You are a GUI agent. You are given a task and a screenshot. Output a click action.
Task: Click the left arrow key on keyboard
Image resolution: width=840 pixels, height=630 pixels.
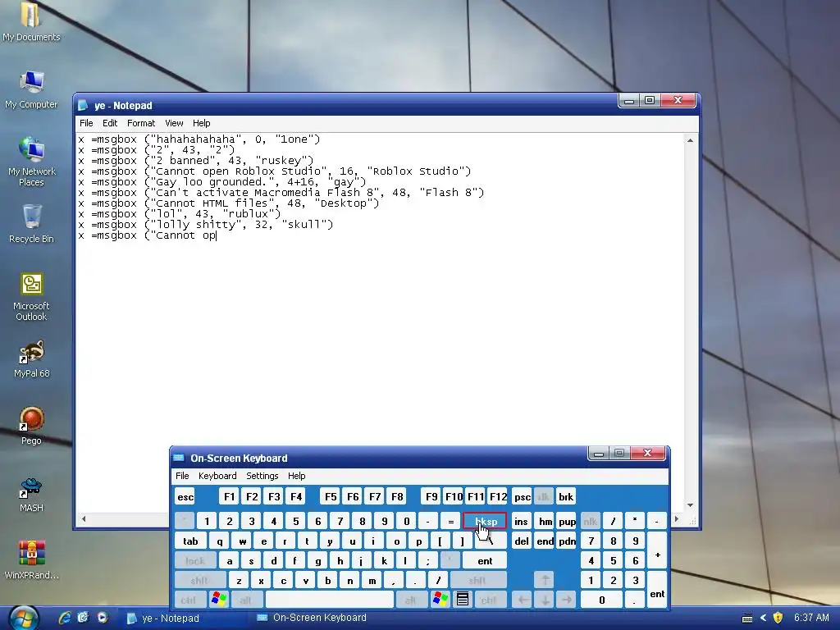[523, 600]
